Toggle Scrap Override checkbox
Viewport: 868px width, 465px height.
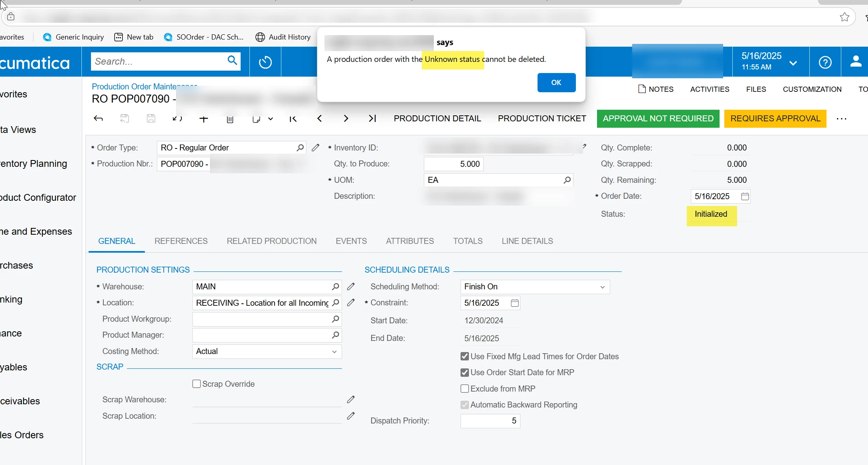click(x=196, y=384)
